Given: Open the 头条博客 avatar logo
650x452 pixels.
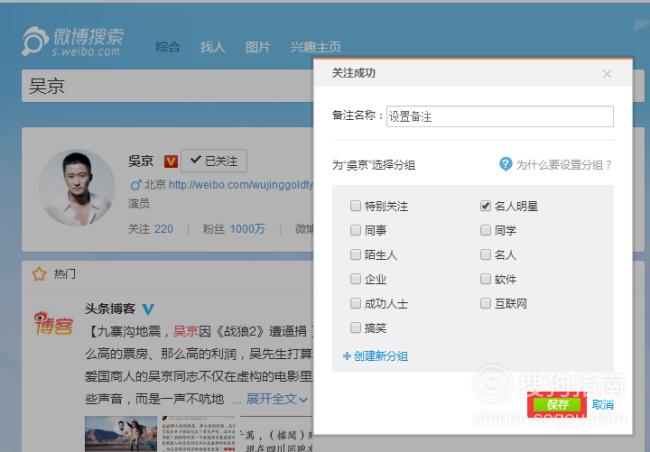Looking at the screenshot, I should (53, 324).
